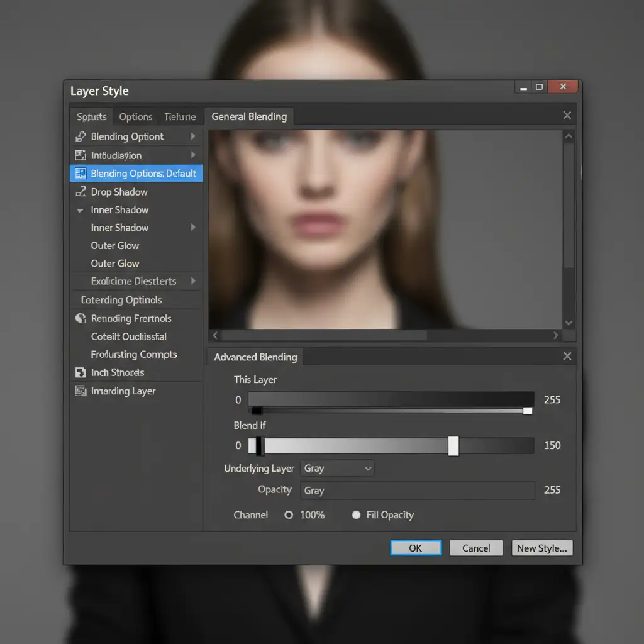Collapse the Inner Shadow group triangle
644x644 pixels.
point(80,210)
